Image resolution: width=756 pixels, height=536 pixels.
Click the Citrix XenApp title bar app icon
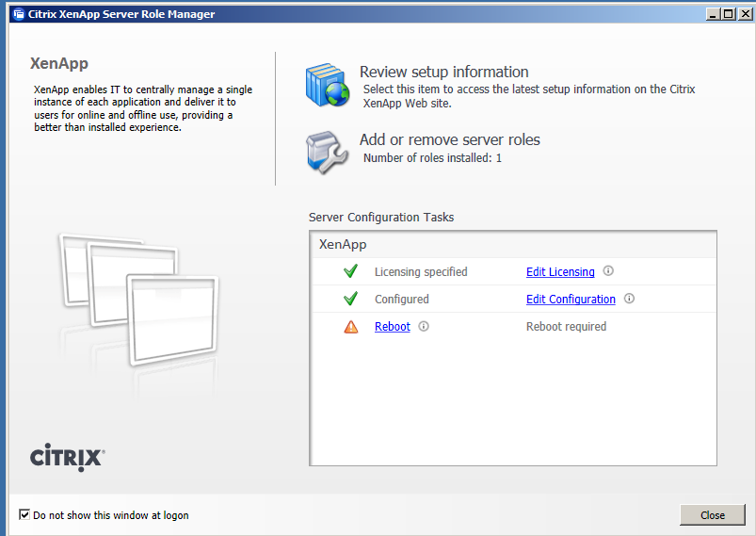point(19,14)
